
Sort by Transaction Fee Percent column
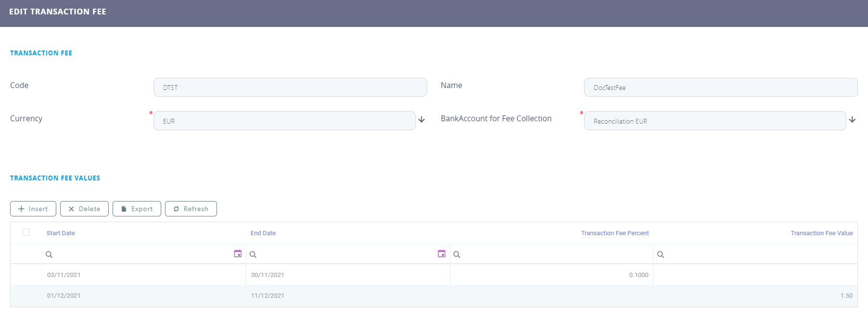(614, 233)
